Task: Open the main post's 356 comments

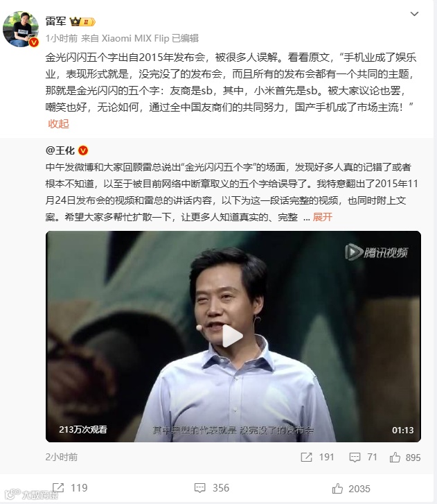Action: 212,488
